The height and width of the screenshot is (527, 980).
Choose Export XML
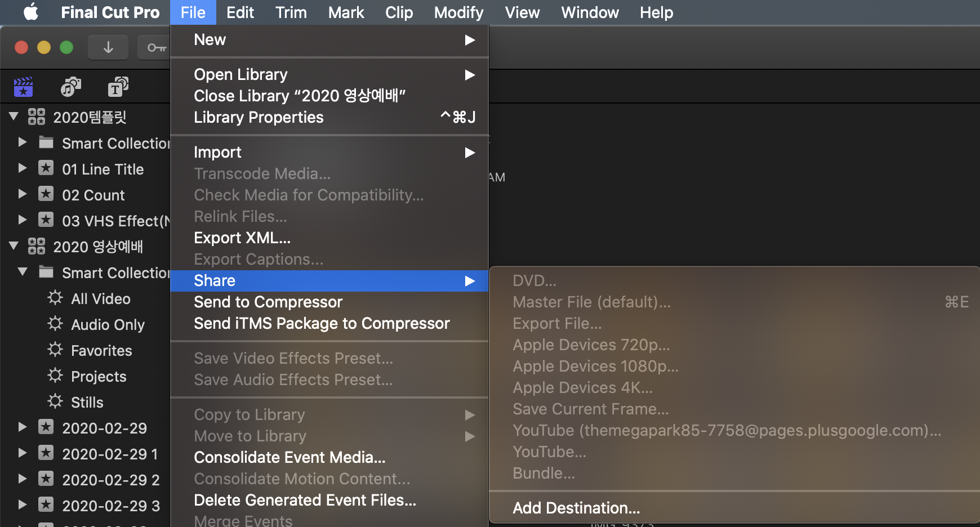point(329,238)
